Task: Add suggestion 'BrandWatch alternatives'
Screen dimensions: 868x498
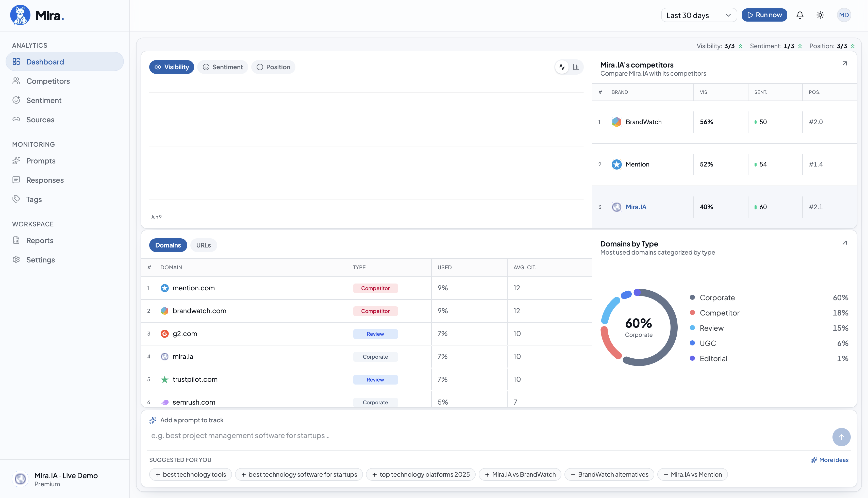Action: (609, 474)
